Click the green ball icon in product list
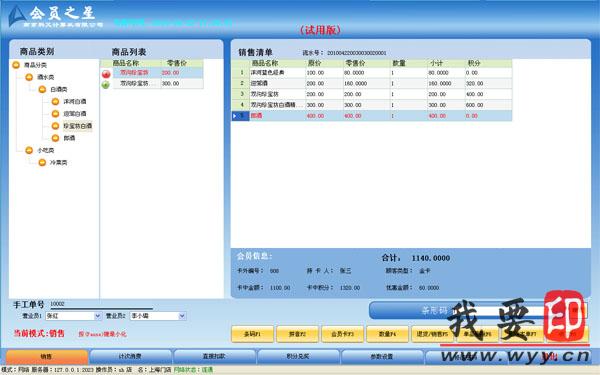Viewport: 600px width, 375px height. (x=106, y=85)
